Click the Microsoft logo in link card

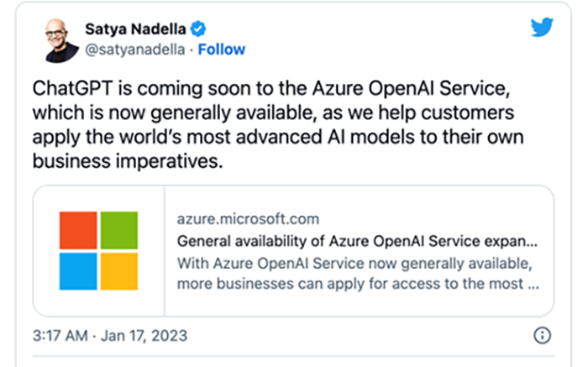pyautogui.click(x=98, y=250)
